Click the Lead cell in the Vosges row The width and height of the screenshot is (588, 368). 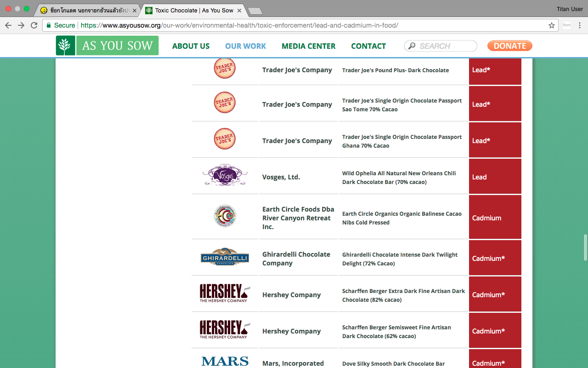(x=495, y=176)
